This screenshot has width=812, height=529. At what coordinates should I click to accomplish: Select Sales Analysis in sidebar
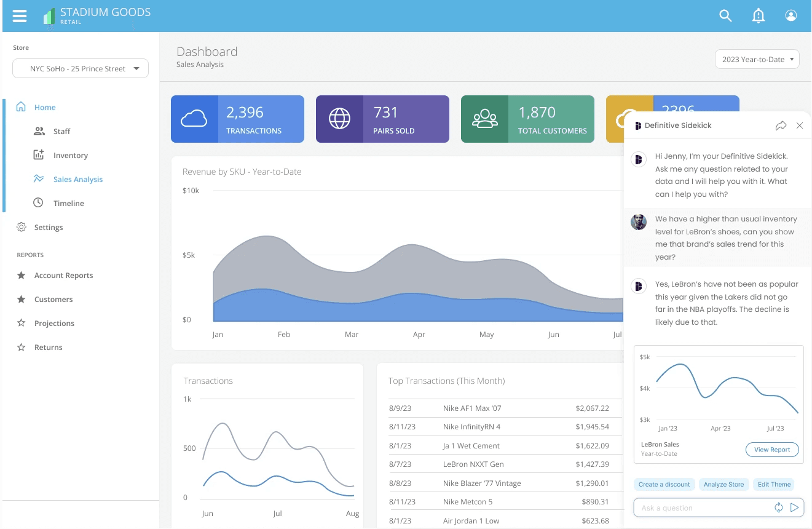78,179
